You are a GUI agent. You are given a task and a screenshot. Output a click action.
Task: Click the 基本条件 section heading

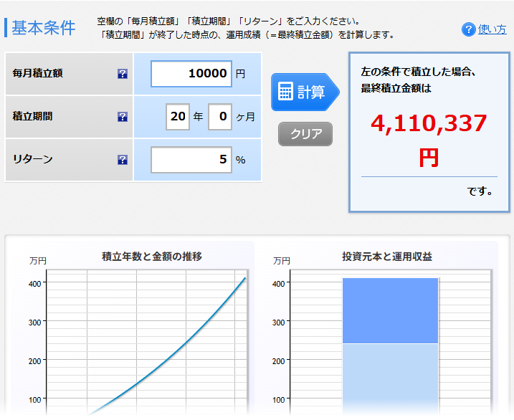[43, 28]
